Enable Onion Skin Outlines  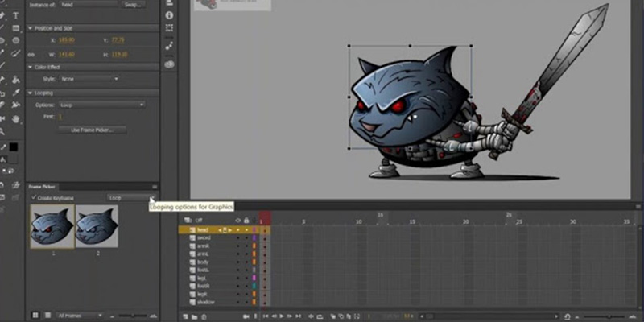coord(341,316)
